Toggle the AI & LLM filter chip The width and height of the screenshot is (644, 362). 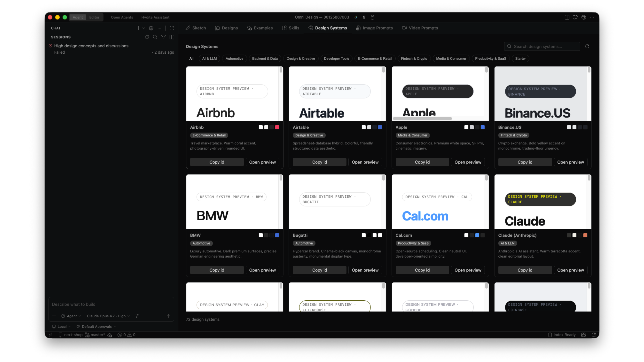(209, 58)
